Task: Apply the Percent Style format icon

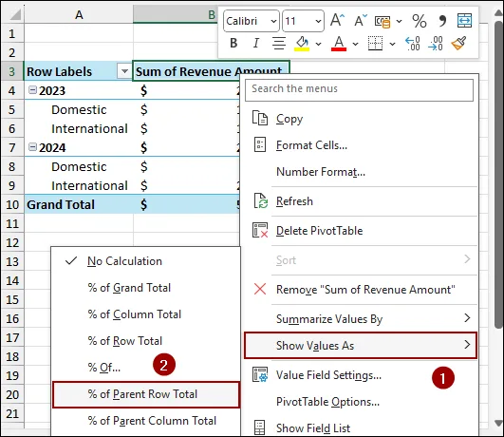Action: pyautogui.click(x=420, y=21)
